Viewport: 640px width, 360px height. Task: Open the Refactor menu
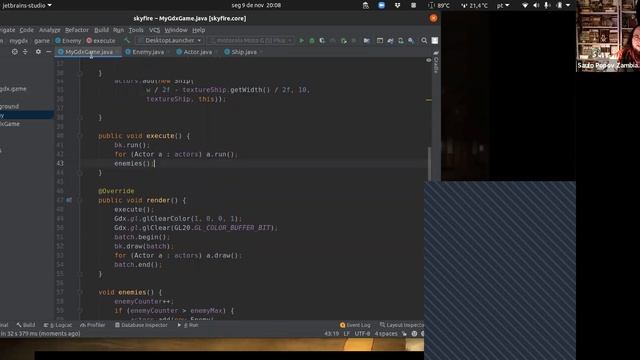click(x=77, y=30)
